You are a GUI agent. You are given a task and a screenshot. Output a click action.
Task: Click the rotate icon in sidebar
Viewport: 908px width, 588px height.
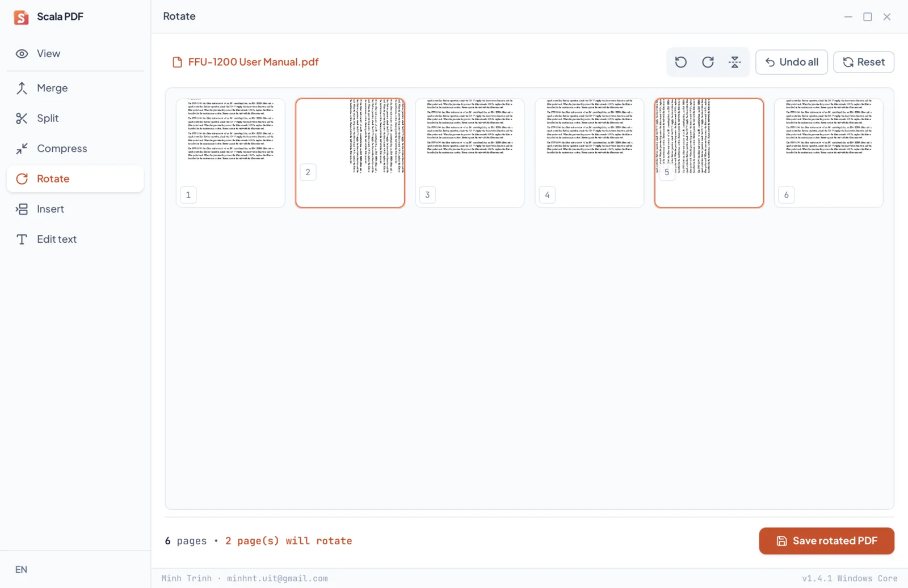click(22, 179)
